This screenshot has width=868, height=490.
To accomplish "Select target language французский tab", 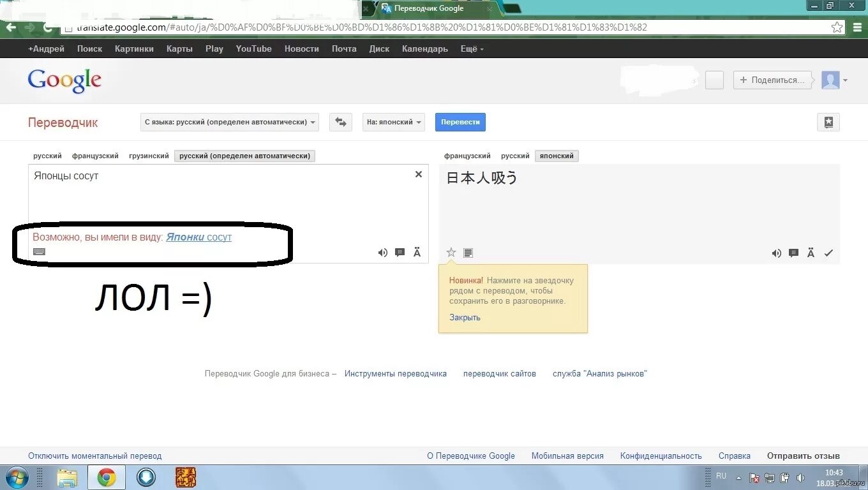I will (467, 156).
